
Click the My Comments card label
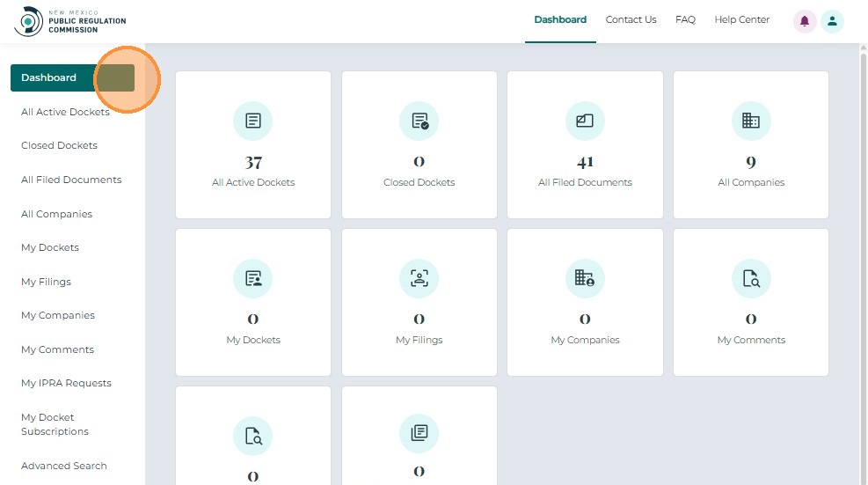751,340
